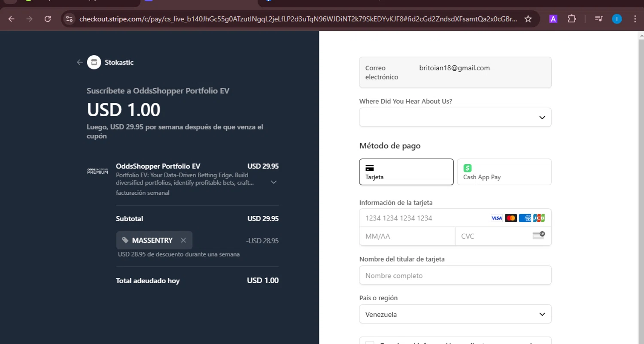Open the Chrome three-dot menu
Screen dimensions: 644x344
pos(635,19)
